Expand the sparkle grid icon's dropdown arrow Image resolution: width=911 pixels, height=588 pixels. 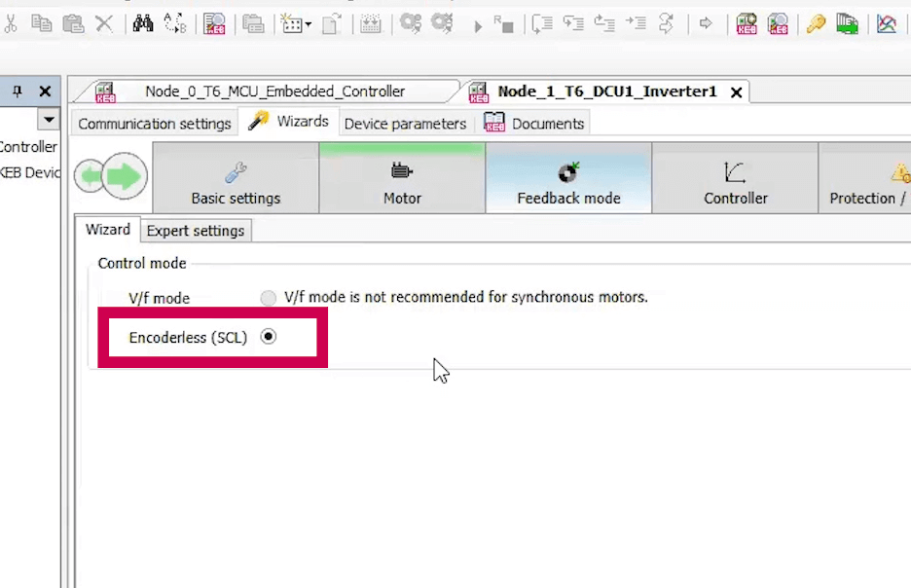coord(309,24)
